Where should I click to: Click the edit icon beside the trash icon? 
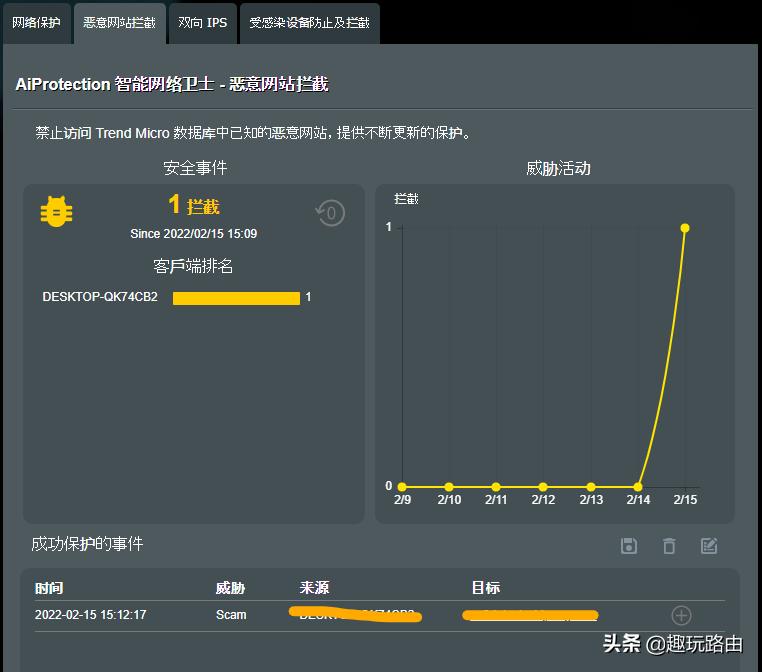point(709,546)
